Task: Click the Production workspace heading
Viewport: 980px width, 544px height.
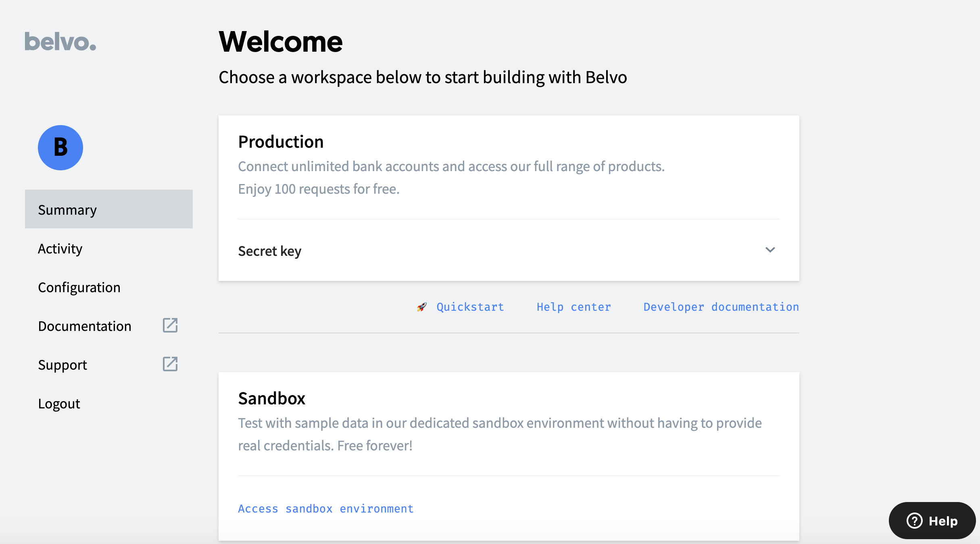Action: tap(281, 142)
